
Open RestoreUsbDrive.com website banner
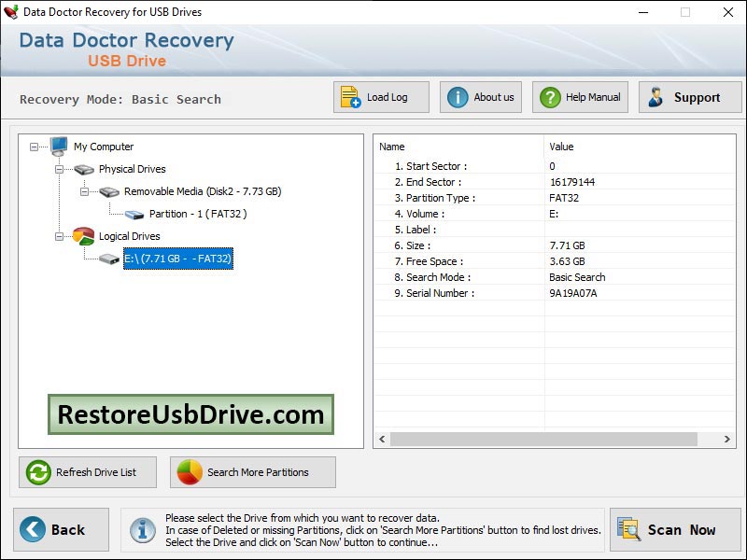coord(190,412)
